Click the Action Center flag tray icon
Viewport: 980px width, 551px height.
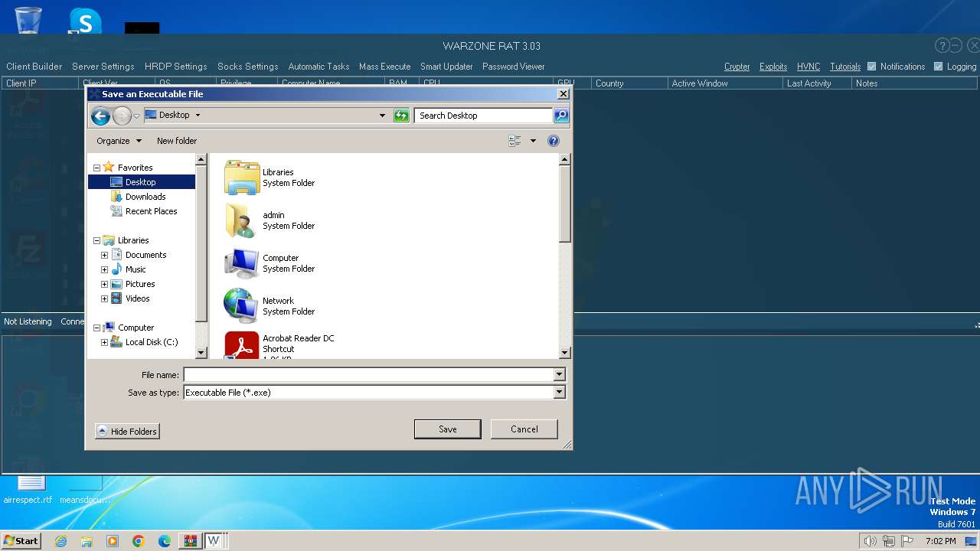pos(908,541)
